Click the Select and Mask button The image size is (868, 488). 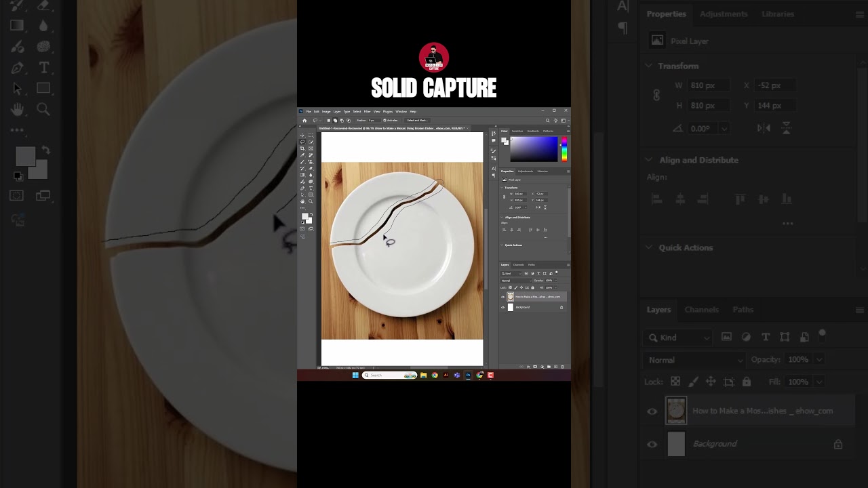[418, 121]
